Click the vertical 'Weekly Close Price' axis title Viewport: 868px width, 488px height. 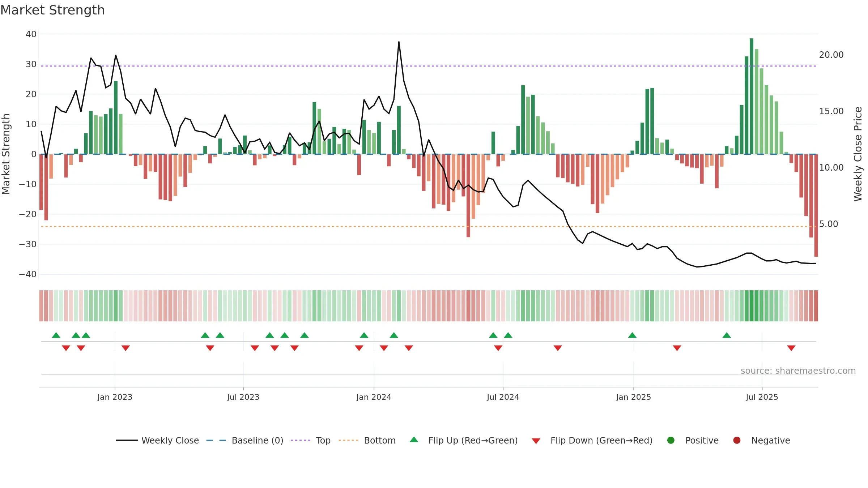point(858,154)
